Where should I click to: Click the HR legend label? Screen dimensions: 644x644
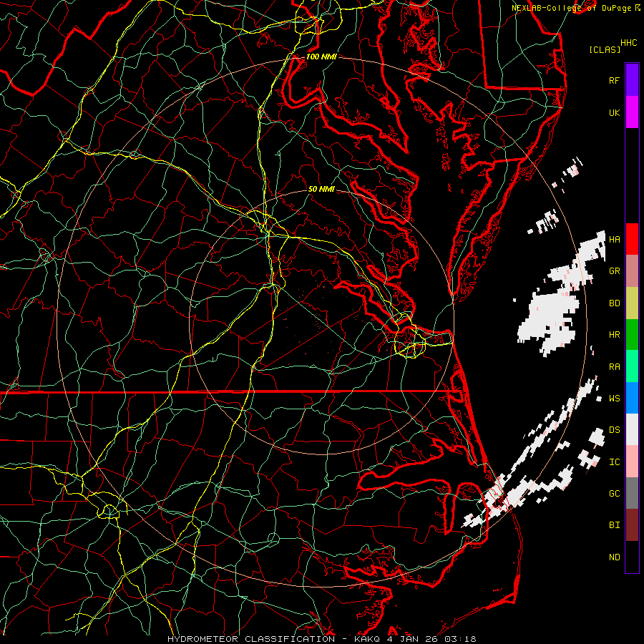pos(614,335)
